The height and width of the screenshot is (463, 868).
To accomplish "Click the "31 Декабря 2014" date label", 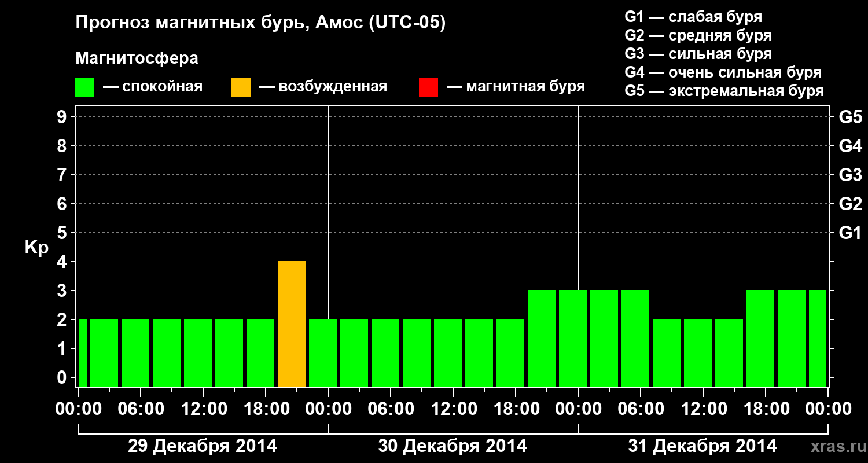I will point(703,446).
